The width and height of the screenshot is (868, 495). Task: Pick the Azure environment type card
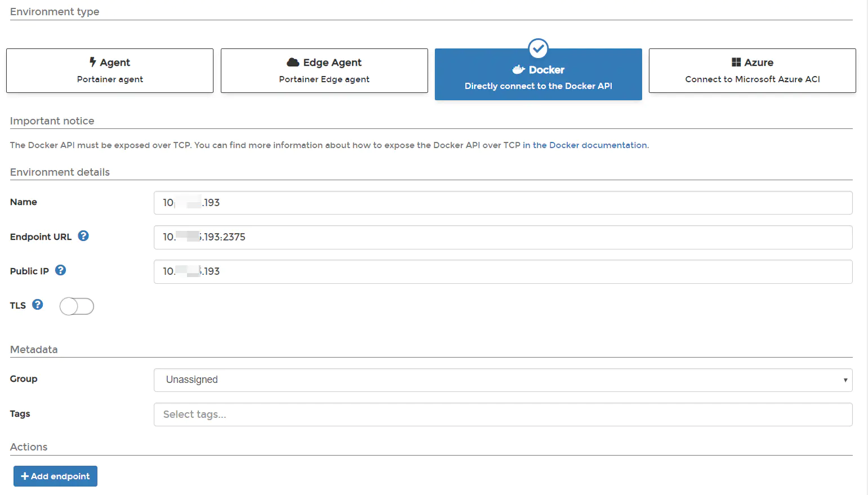tap(753, 70)
